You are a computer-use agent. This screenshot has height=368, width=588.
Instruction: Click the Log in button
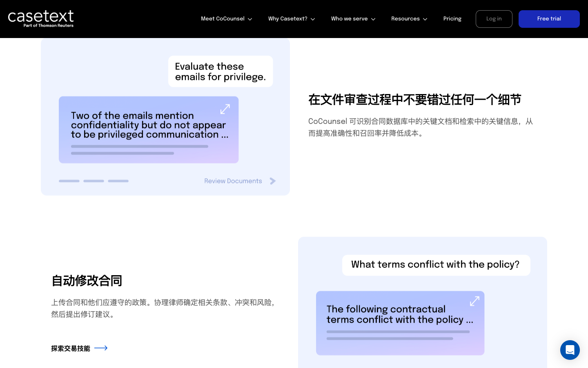[494, 19]
